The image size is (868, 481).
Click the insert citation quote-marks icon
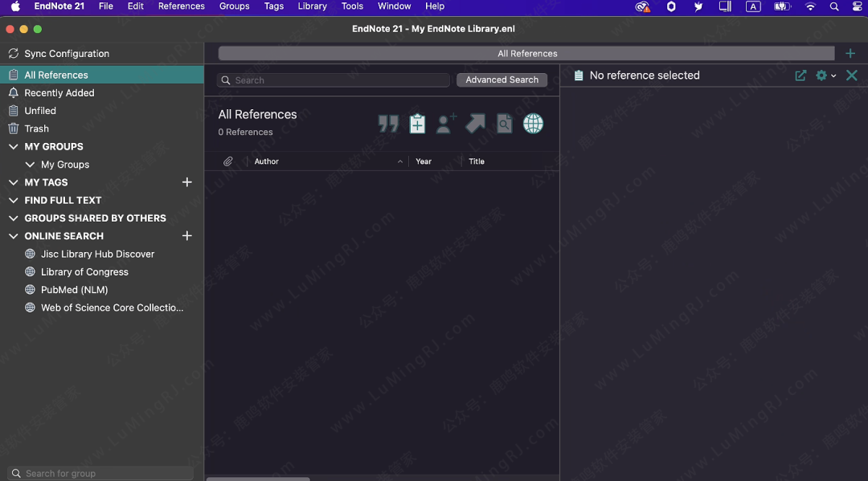coord(388,124)
